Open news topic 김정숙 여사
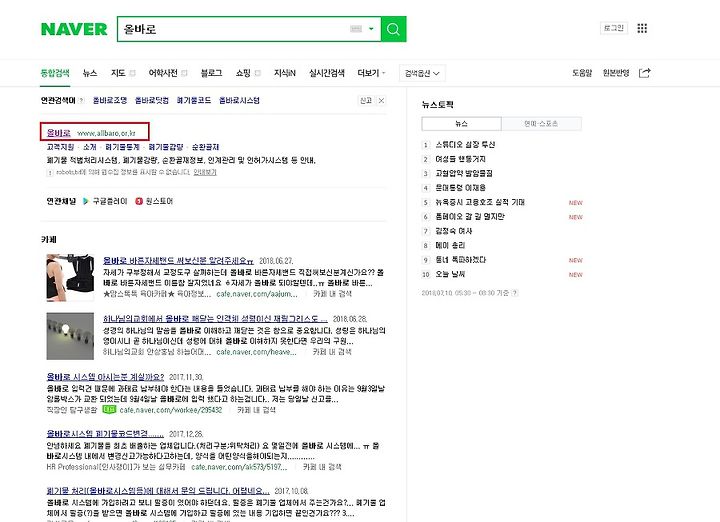Screen dimensions: 720x522 tap(454, 231)
